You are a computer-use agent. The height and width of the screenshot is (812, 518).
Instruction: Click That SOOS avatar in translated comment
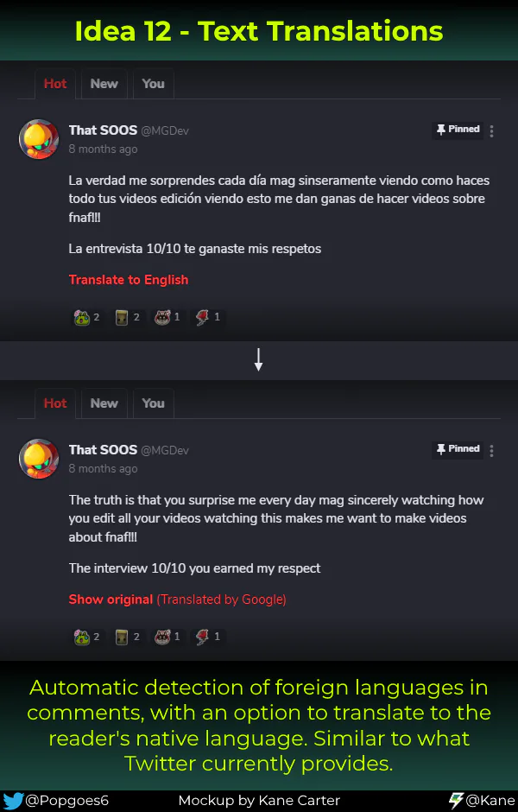click(x=39, y=459)
